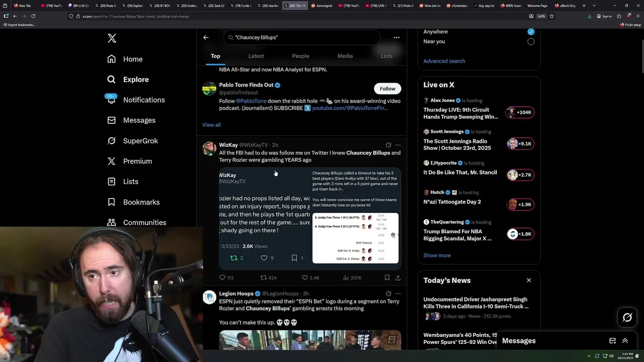Image resolution: width=644 pixels, height=362 pixels.
Task: Open floating Grok button
Action: [x=627, y=317]
